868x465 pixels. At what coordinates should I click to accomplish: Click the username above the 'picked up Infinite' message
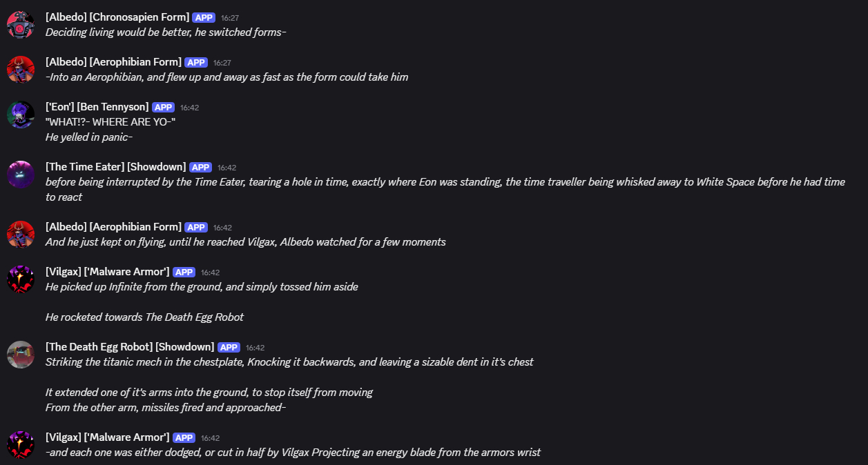pos(107,272)
